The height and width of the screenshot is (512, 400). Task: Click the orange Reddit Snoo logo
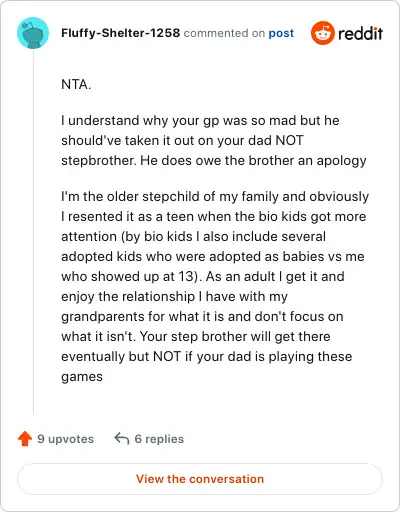pyautogui.click(x=322, y=33)
